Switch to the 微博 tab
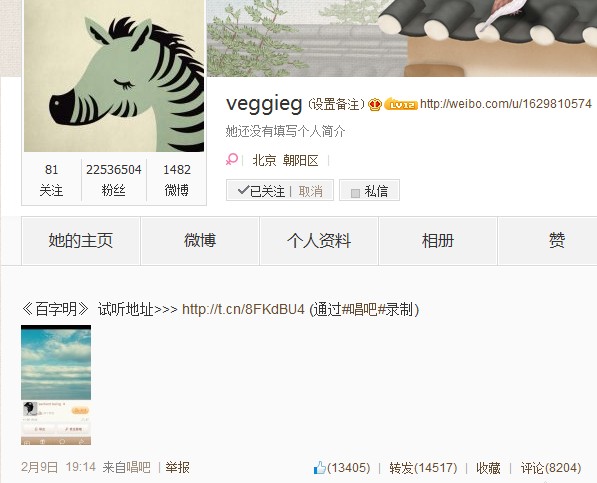 click(x=200, y=241)
